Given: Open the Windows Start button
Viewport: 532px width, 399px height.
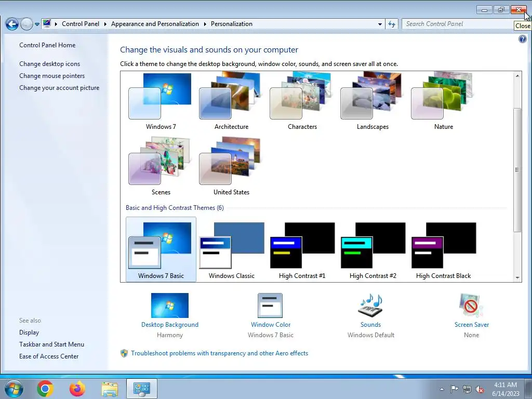Looking at the screenshot, I should click(x=14, y=389).
